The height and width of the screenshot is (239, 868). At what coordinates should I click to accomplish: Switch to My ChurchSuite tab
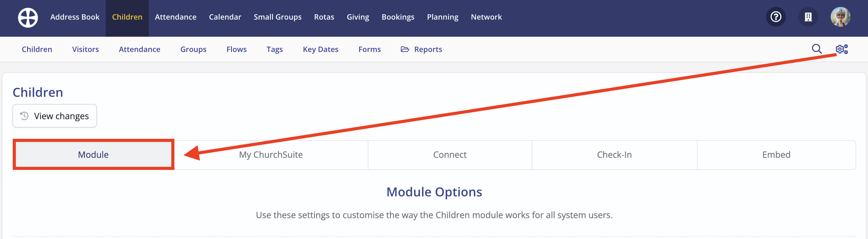pos(271,155)
